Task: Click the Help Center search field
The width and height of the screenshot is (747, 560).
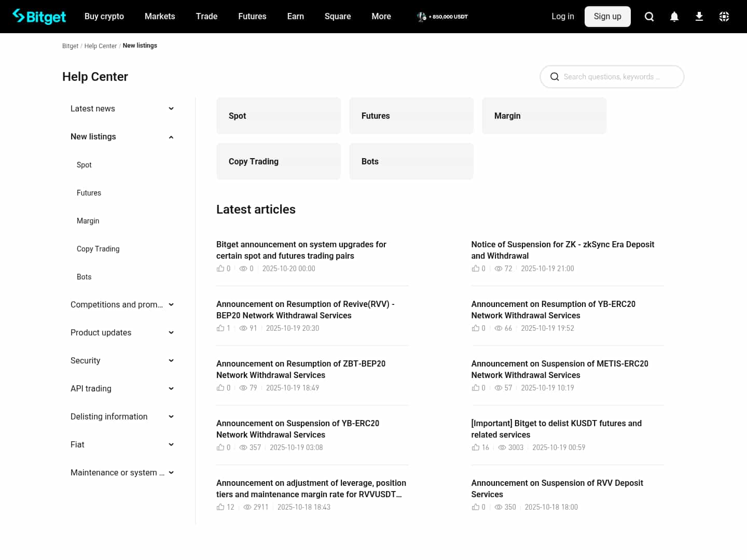Action: pyautogui.click(x=612, y=76)
